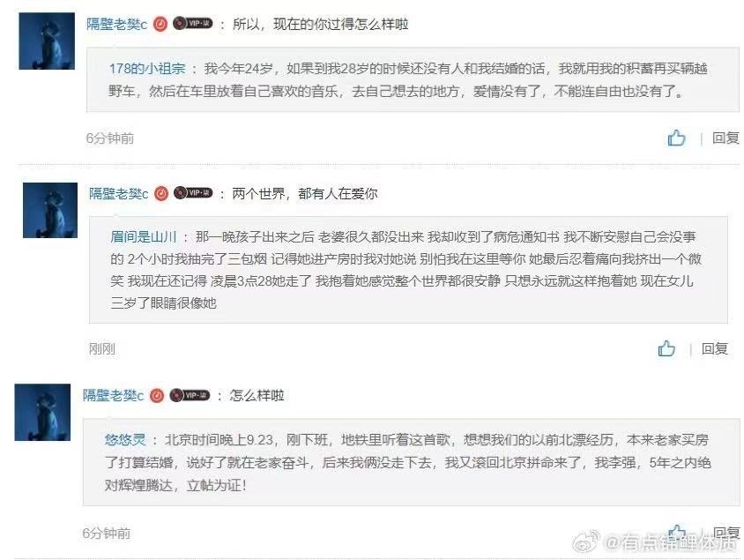Click the first comment's avatar thumbnail

pos(47,41)
